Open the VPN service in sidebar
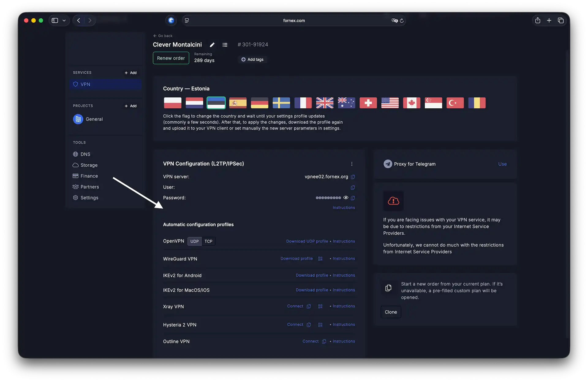The image size is (588, 382). (x=106, y=84)
